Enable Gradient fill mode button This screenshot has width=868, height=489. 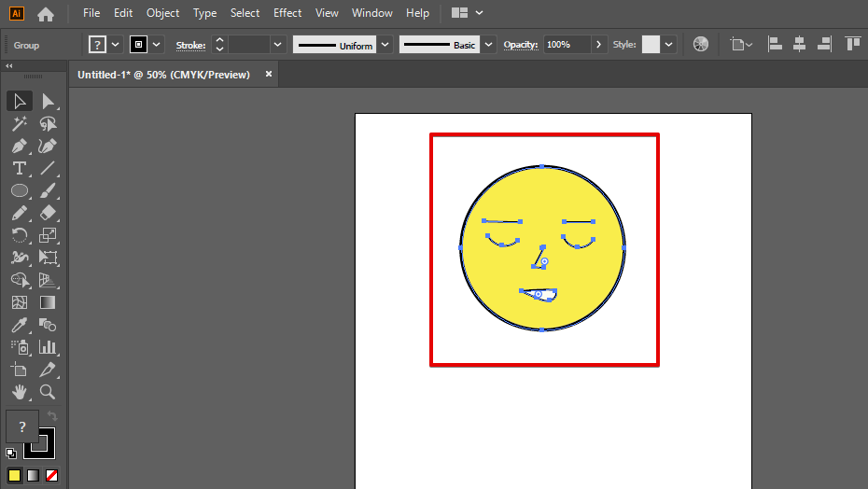[33, 475]
